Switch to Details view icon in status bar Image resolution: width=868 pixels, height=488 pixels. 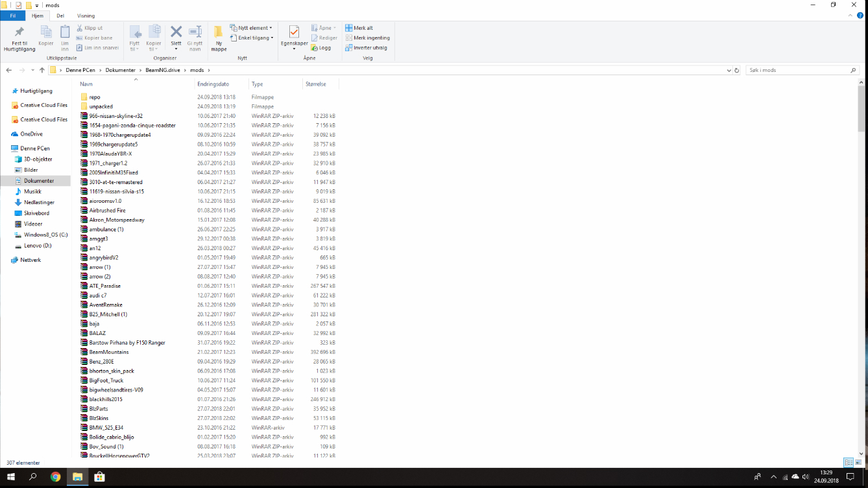pos(848,463)
